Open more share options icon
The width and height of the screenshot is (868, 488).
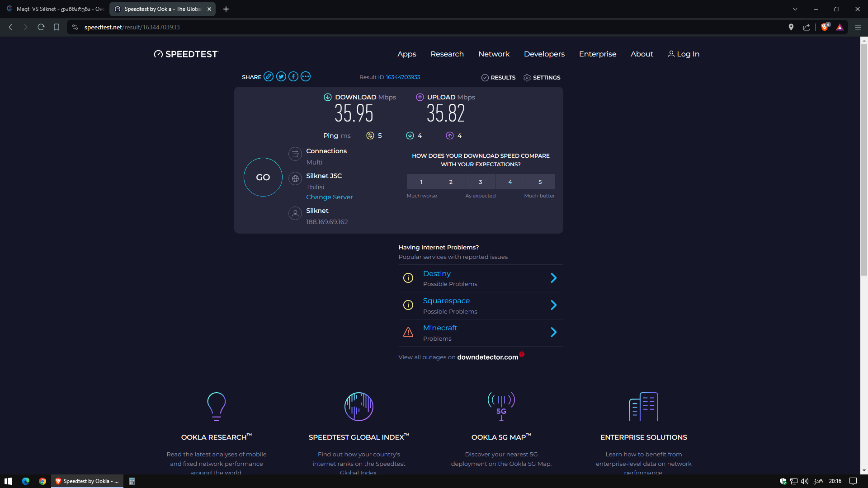[306, 76]
